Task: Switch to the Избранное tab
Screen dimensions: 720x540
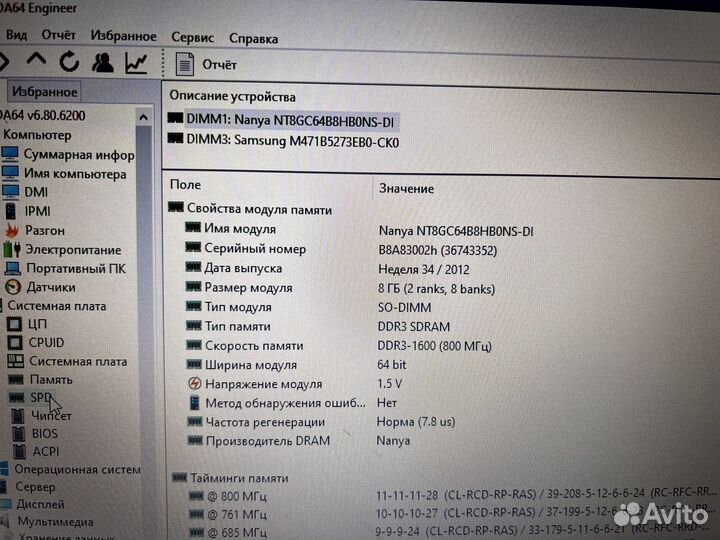Action: tap(45, 92)
